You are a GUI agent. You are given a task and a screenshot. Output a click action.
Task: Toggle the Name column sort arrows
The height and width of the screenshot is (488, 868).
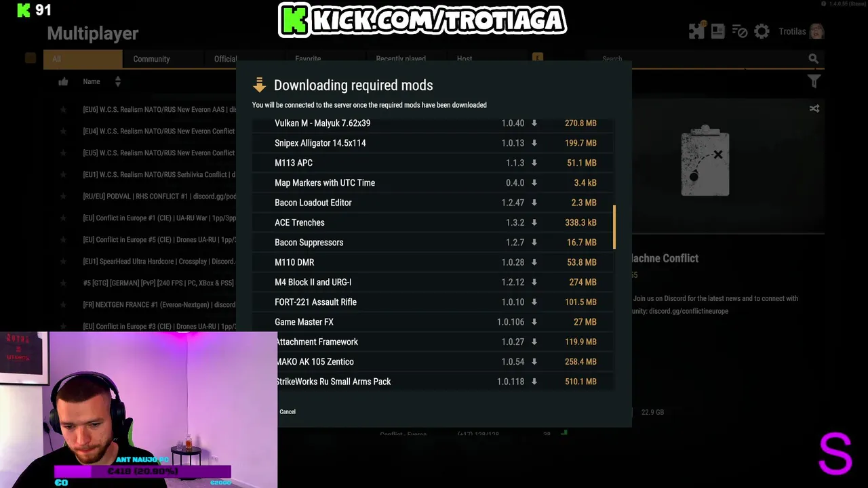[x=117, y=81]
